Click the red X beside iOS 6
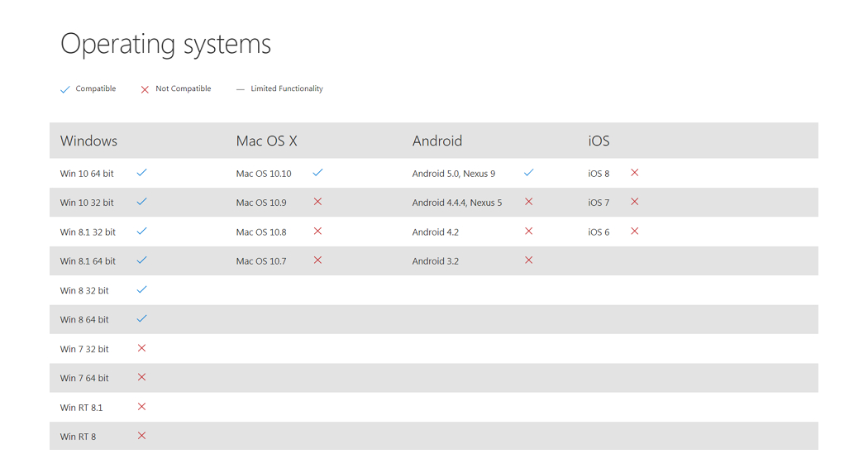Image resolution: width=868 pixels, height=473 pixels. tap(635, 231)
